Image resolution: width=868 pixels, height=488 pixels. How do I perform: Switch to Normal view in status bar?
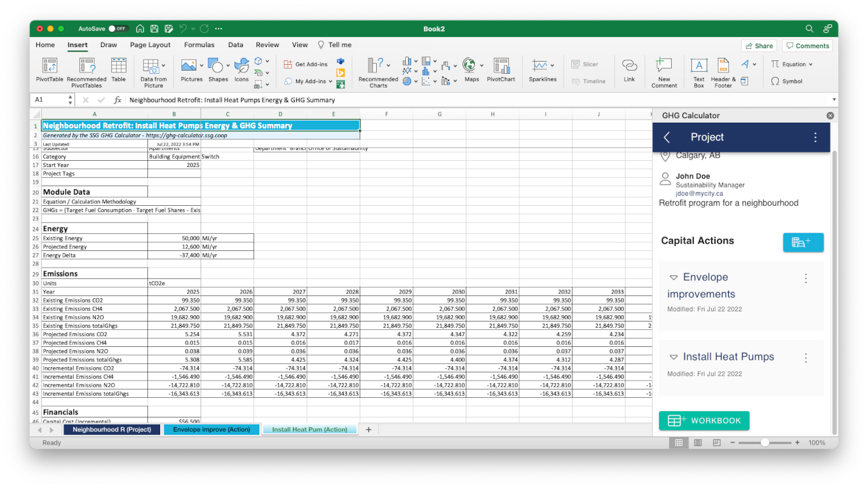[679, 442]
